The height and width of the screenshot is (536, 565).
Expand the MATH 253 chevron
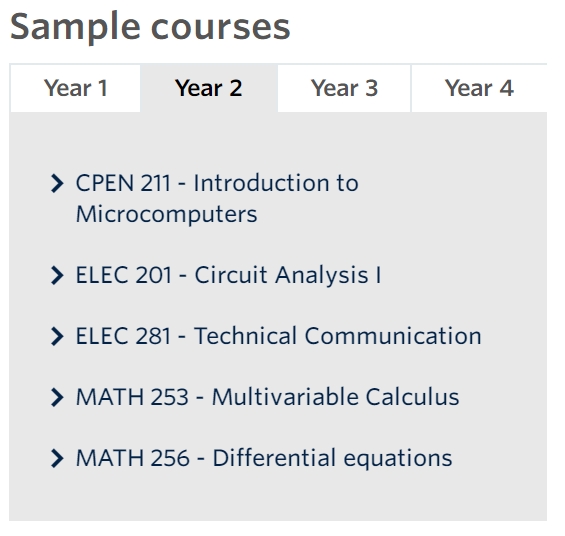57,397
